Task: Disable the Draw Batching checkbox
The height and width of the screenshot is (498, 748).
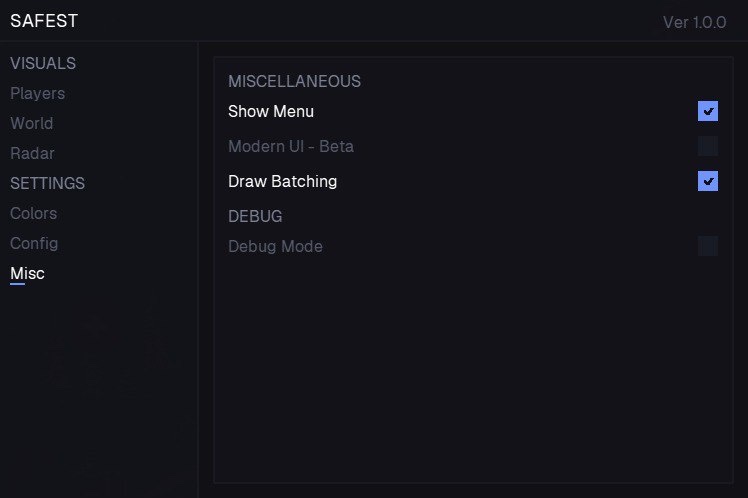Action: [708, 181]
